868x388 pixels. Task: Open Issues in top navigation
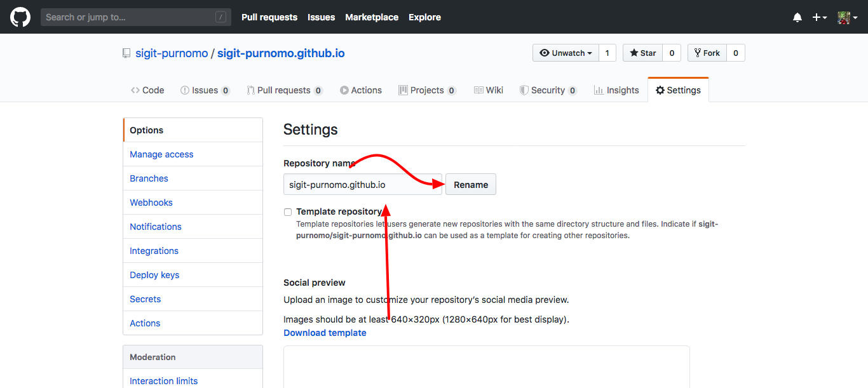pos(321,17)
